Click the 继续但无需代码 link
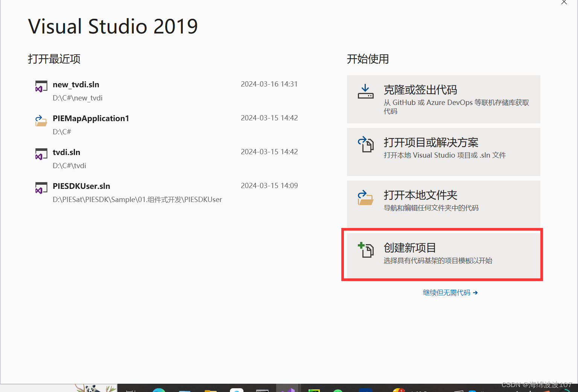The height and width of the screenshot is (392, 578). [x=450, y=293]
